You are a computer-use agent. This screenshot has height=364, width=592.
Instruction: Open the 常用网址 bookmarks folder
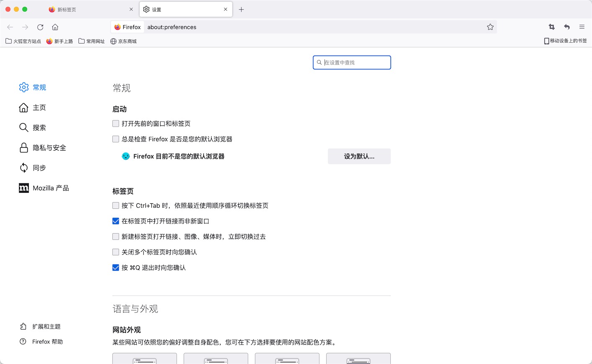[91, 41]
